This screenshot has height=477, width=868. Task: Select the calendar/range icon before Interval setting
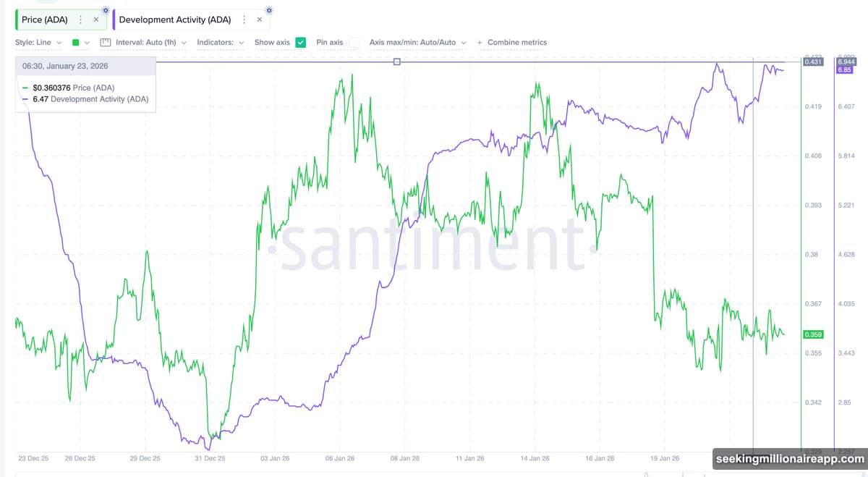point(105,42)
